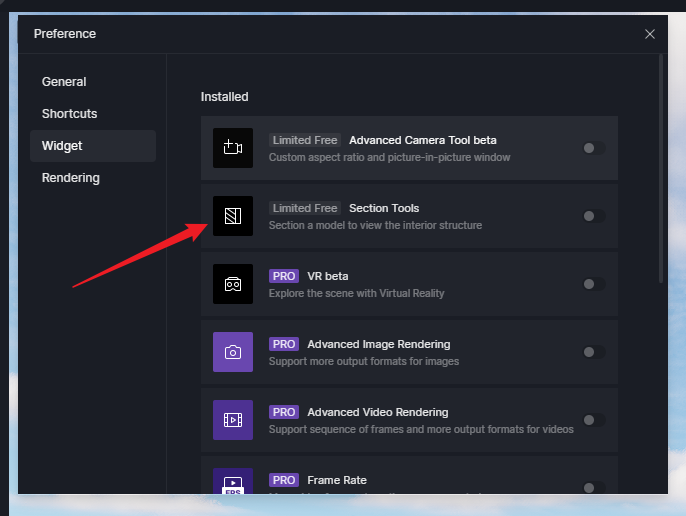Image resolution: width=686 pixels, height=516 pixels.
Task: Turn on the Section Tools switch
Action: 593,216
